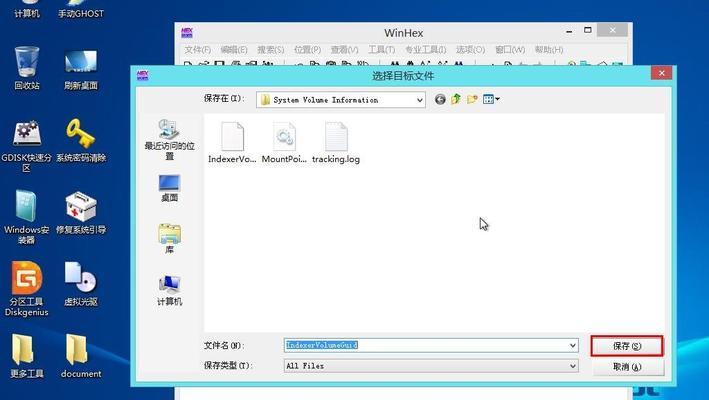Open WinHex Specialist tools (专业工具) menu
The height and width of the screenshot is (400, 709).
pyautogui.click(x=425, y=50)
